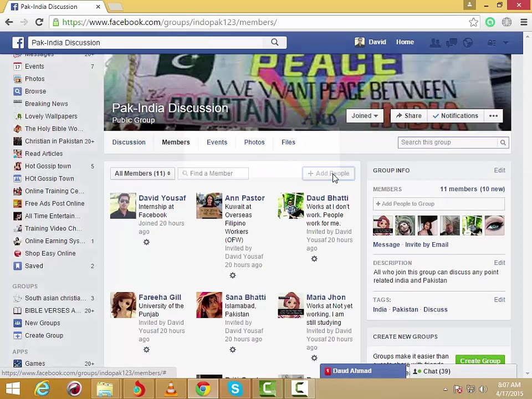Open Joined dropdown on cover
This screenshot has width=532, height=399.
pyautogui.click(x=365, y=116)
